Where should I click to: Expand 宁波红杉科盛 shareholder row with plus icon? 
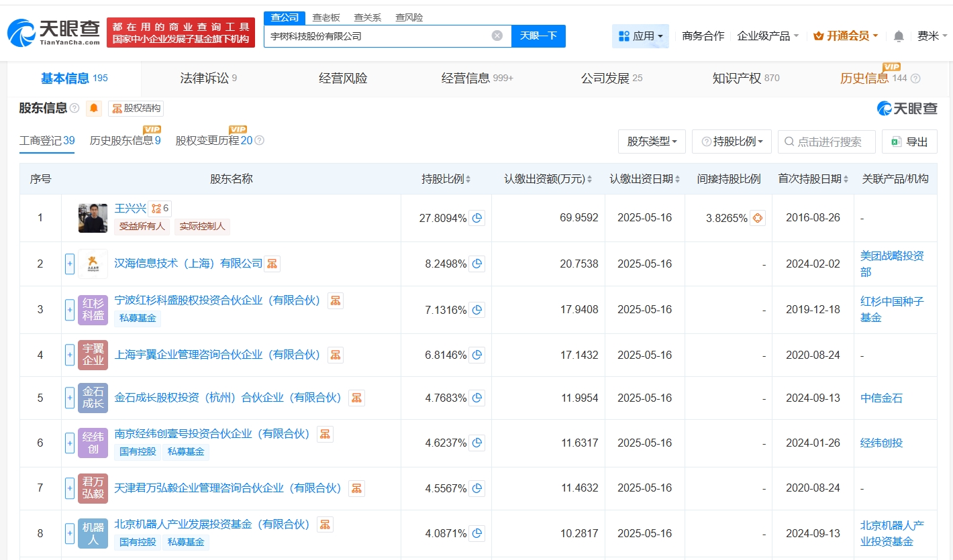tap(70, 309)
